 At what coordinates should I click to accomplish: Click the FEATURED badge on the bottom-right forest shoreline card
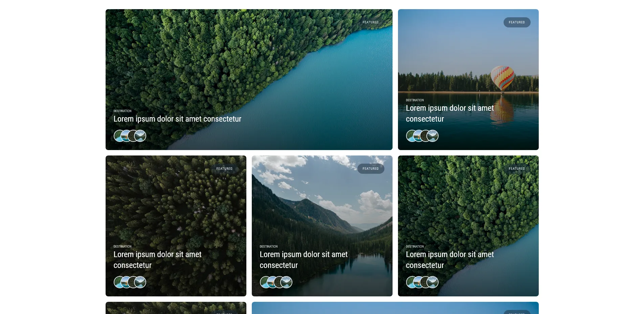[517, 169]
